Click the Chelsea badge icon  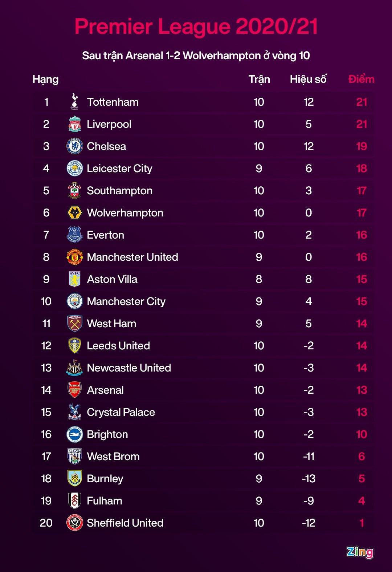click(75, 146)
